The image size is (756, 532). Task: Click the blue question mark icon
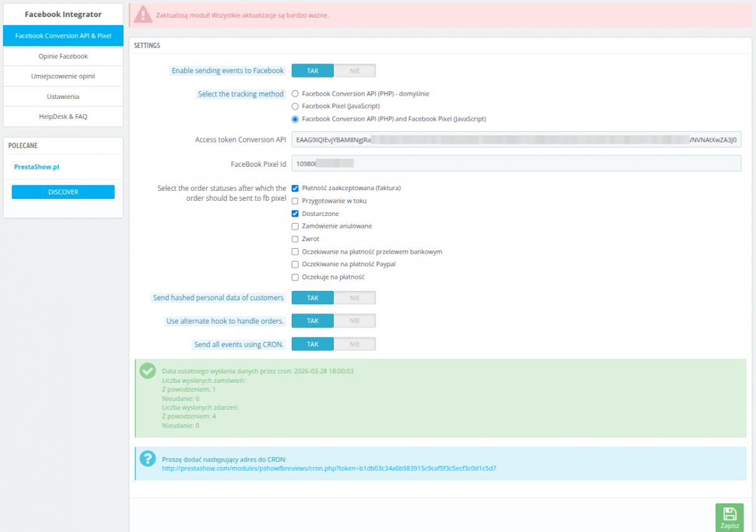coord(147,458)
